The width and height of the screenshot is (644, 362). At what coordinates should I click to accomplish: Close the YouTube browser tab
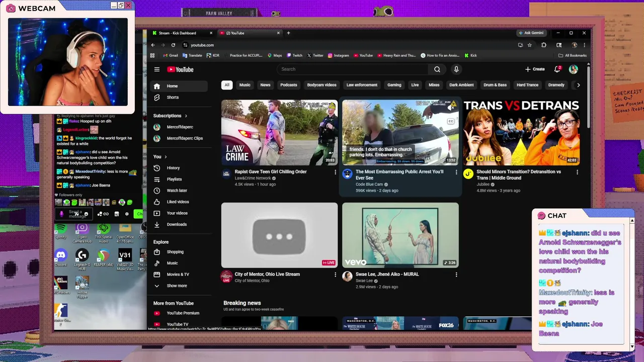coord(278,33)
